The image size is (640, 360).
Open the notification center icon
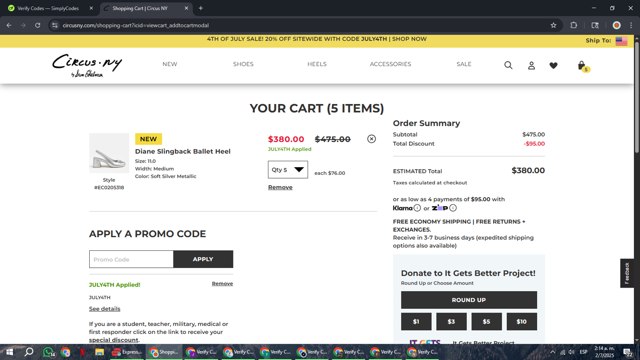point(627,352)
